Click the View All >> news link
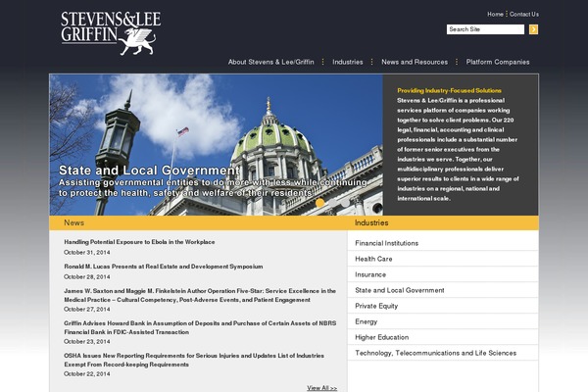This screenshot has width=588, height=392. coord(321,388)
